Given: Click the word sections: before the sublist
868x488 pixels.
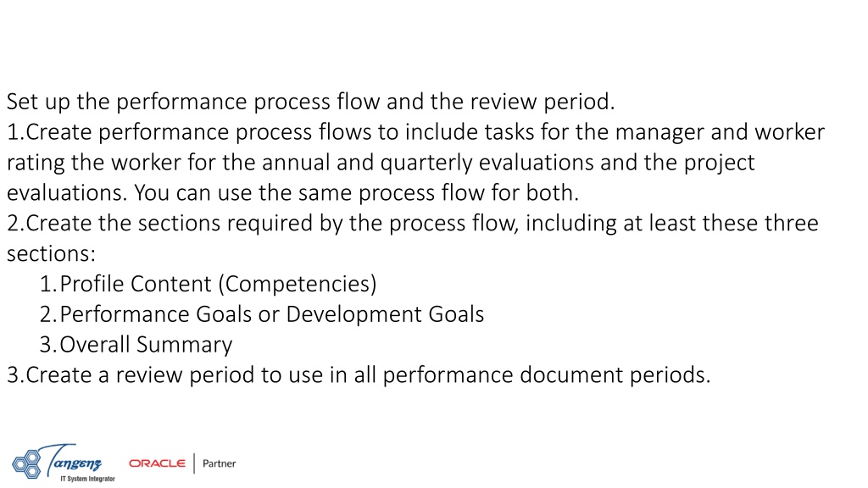Looking at the screenshot, I should pyautogui.click(x=51, y=254).
